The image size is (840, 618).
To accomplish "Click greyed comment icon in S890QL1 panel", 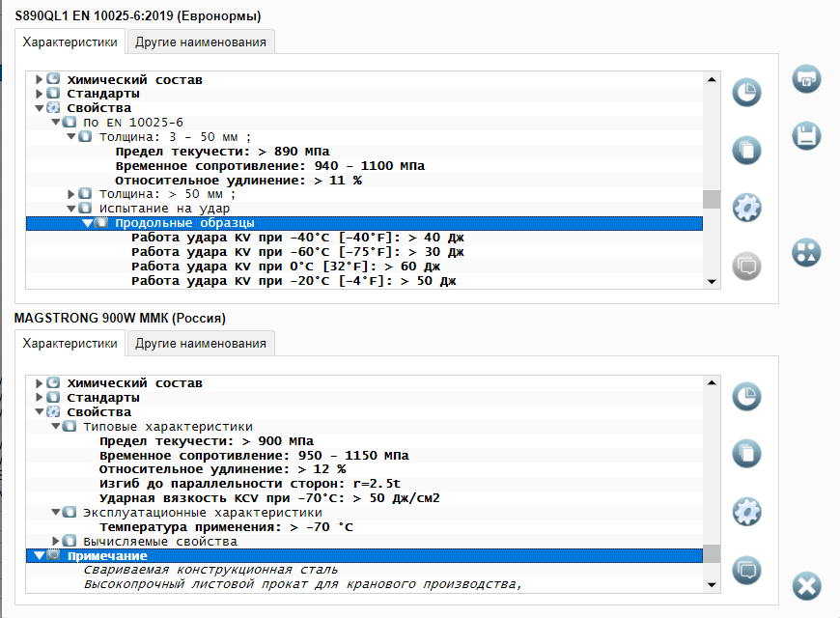I will (x=746, y=266).
